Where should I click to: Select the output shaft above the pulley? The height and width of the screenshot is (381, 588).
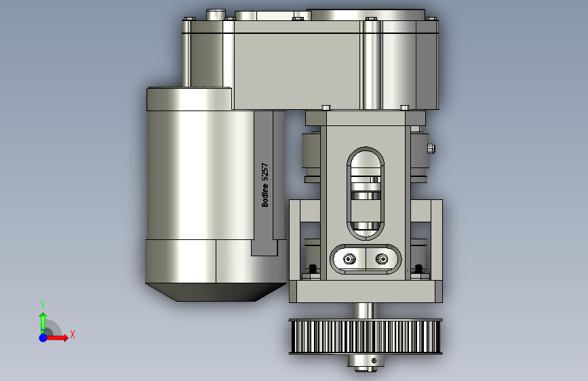(364, 311)
